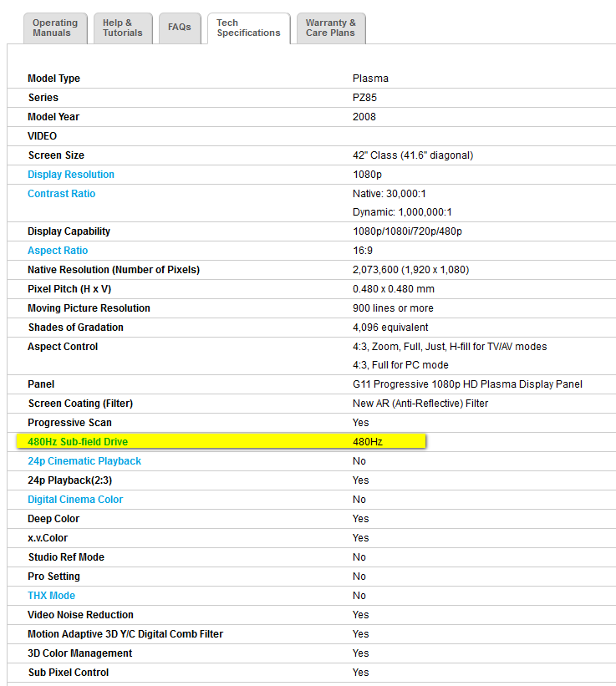The width and height of the screenshot is (616, 686).
Task: Click the Model Type row label
Action: click(x=53, y=79)
